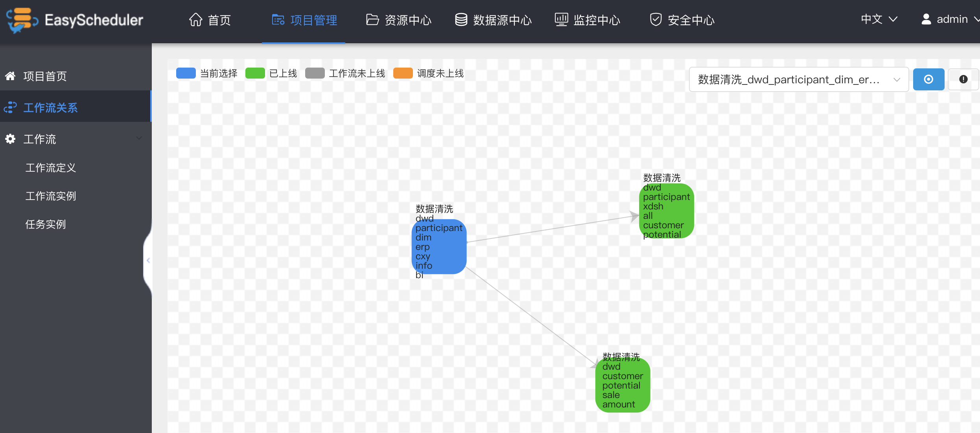Click the home house icon
Screen dimensions: 980x433
pyautogui.click(x=196, y=19)
